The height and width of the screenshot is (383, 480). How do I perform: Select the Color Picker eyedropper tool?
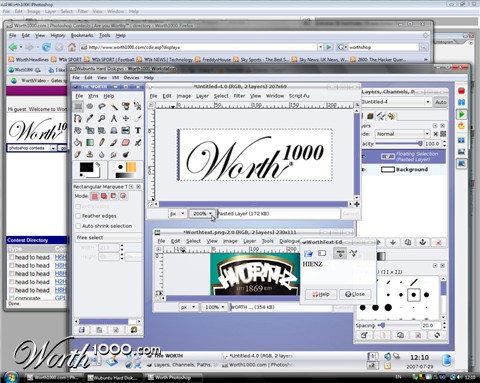click(90, 118)
